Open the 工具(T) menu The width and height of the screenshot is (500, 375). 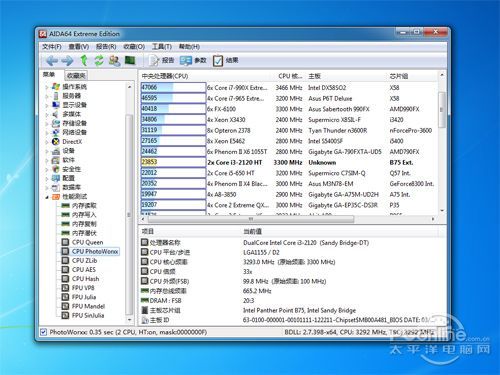tap(162, 47)
